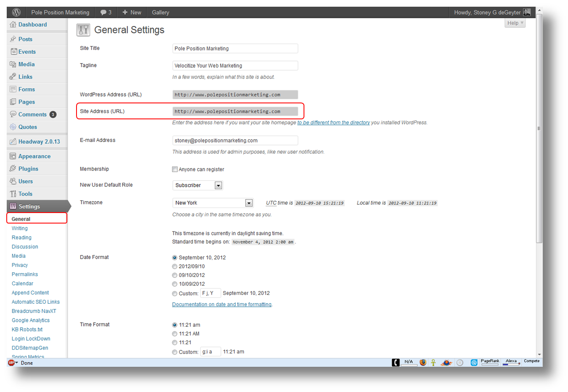Click the Adblock Plus icon in status bar
Image resolution: width=568 pixels, height=392 pixels.
11,363
